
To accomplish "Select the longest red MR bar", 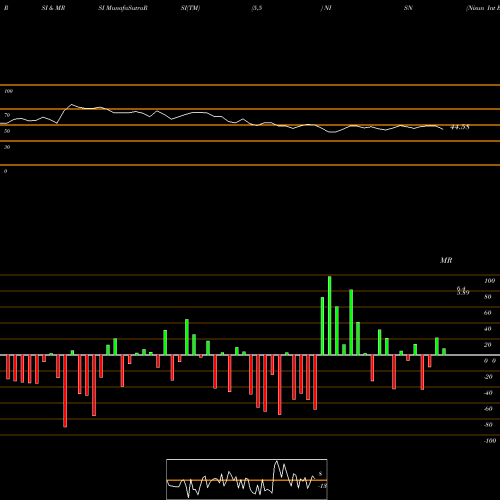I will point(65,391).
